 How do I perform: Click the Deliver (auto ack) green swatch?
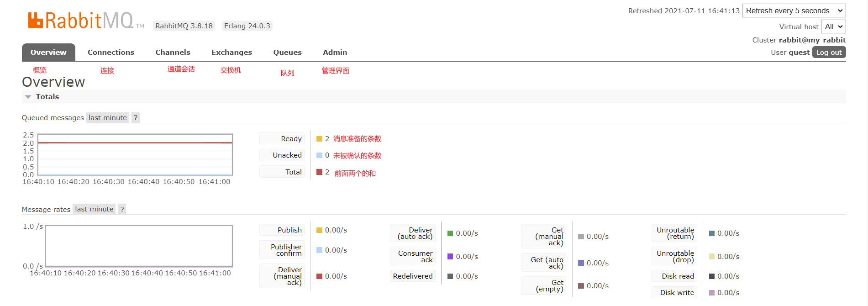point(450,233)
